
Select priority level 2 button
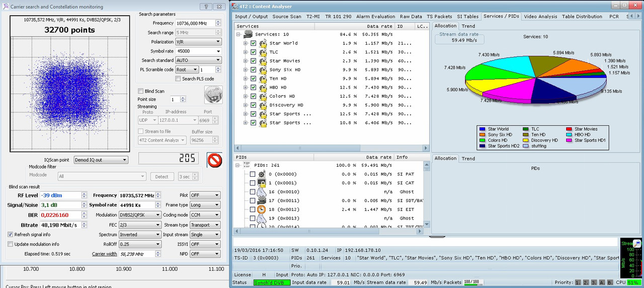click(586, 282)
